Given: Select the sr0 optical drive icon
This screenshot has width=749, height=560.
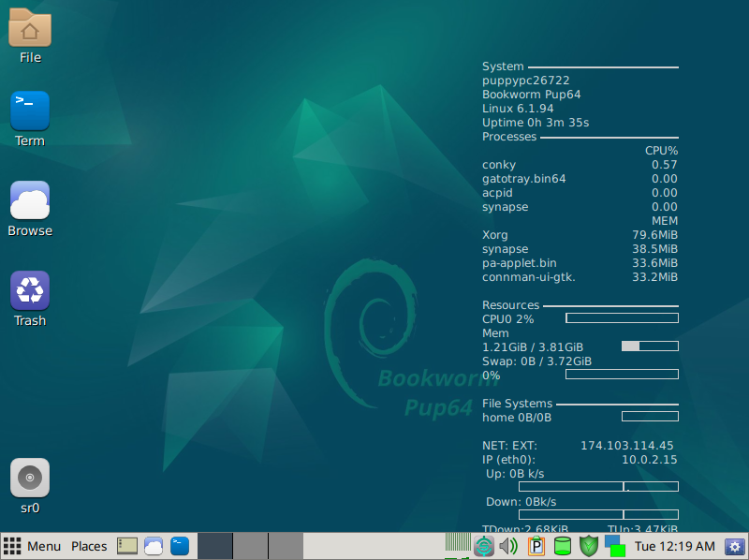Looking at the screenshot, I should pos(30,478).
